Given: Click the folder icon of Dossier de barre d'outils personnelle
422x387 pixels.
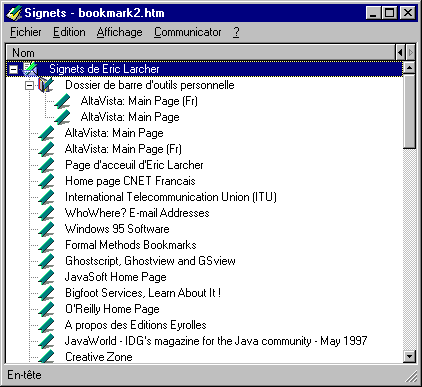Looking at the screenshot, I should [x=46, y=85].
